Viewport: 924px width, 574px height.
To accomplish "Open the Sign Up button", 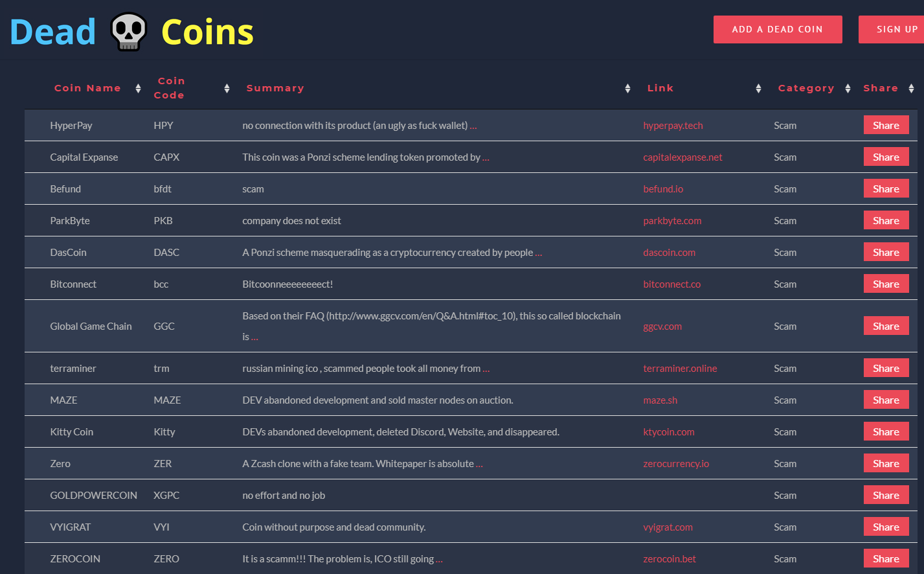I will click(892, 29).
